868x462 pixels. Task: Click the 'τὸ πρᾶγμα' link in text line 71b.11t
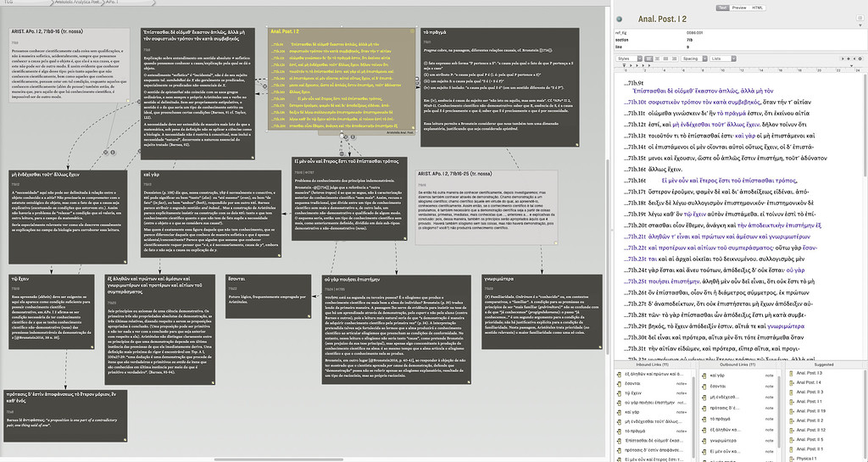point(732,114)
